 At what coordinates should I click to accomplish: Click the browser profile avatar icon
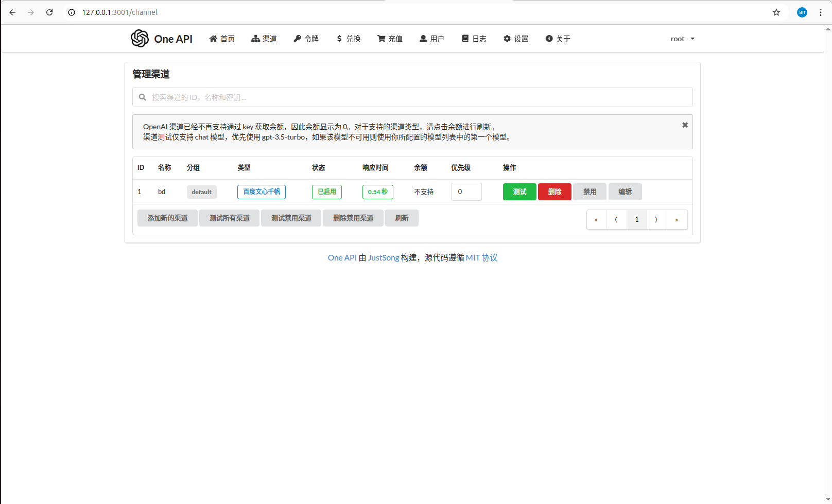(802, 12)
